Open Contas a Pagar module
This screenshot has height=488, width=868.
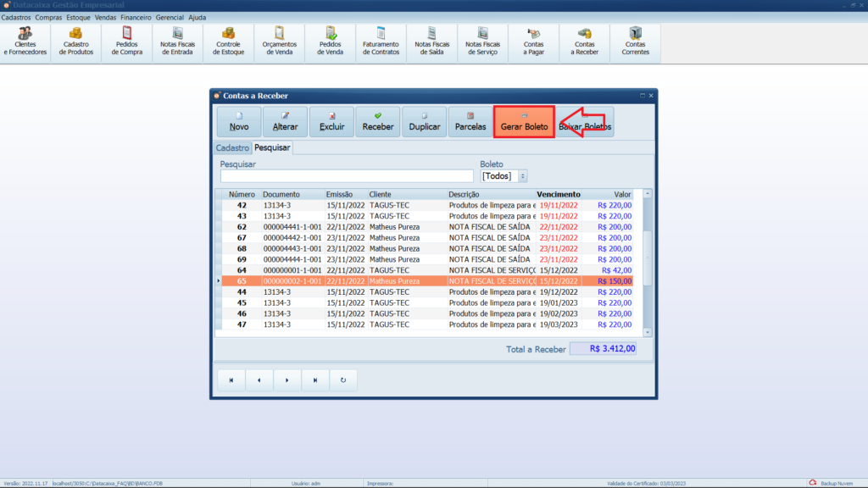(534, 42)
